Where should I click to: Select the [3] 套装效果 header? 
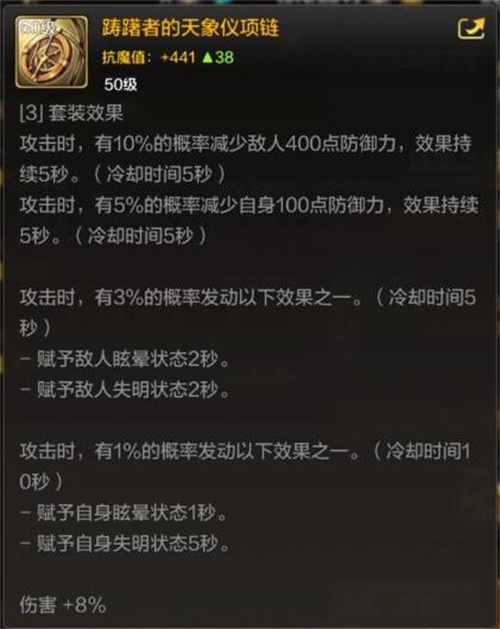(71, 114)
